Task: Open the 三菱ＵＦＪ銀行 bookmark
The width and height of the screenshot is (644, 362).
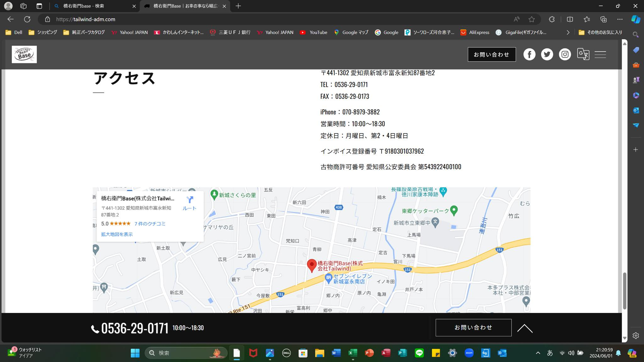Action: point(230,32)
